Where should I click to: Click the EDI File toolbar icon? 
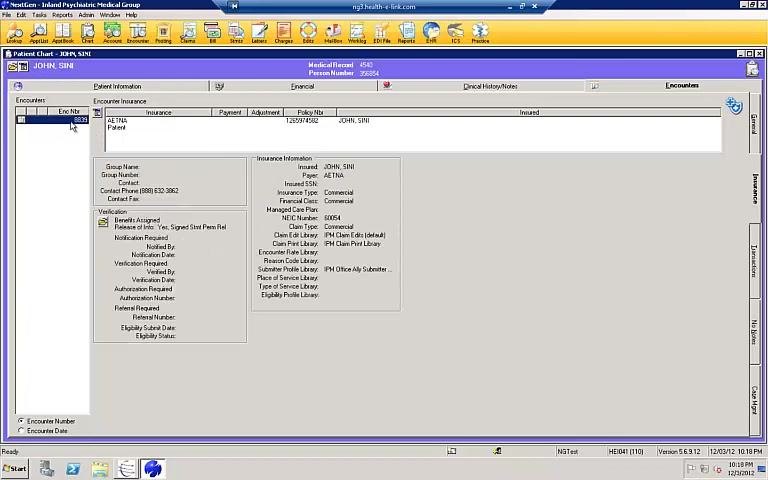(382, 33)
